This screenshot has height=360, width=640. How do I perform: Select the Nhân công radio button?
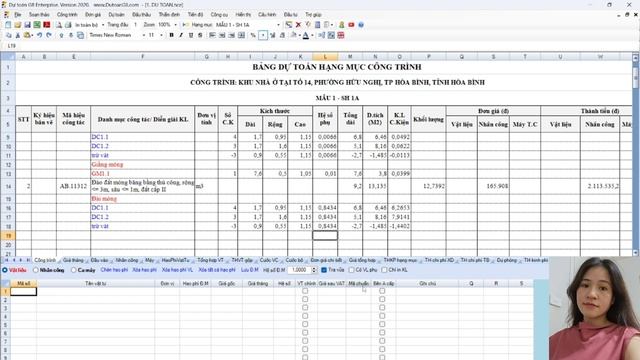36,270
